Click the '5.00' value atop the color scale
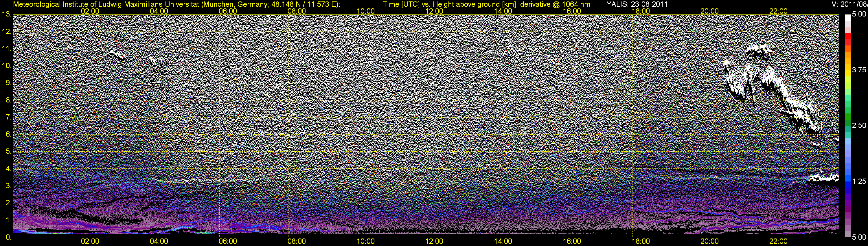Viewport: 868px width, 246px height. pyautogui.click(x=859, y=14)
